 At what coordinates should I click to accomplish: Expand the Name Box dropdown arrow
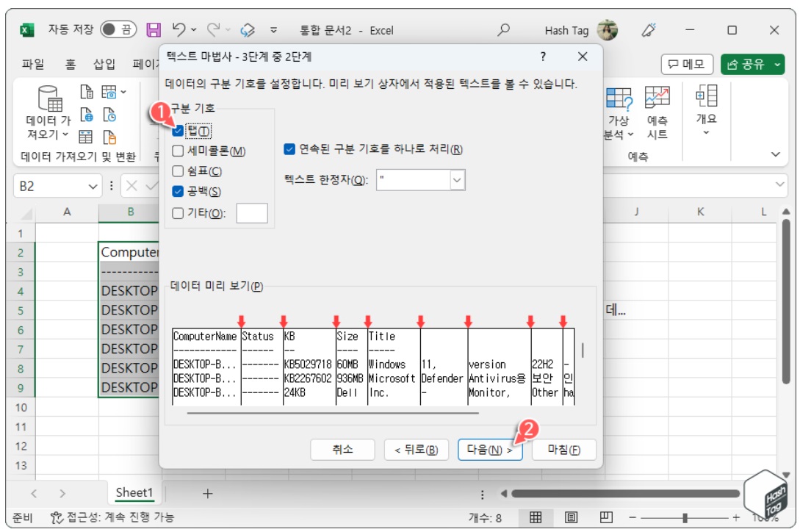tap(93, 187)
